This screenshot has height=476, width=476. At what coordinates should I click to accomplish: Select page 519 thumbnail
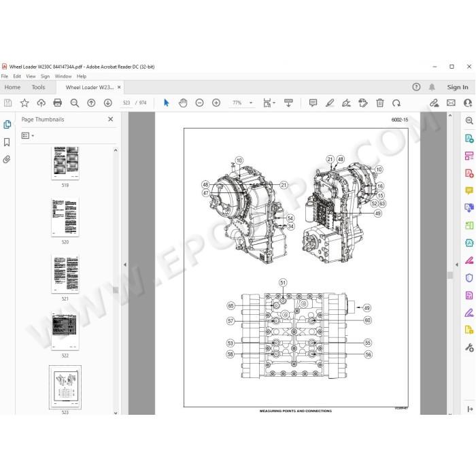(x=65, y=163)
